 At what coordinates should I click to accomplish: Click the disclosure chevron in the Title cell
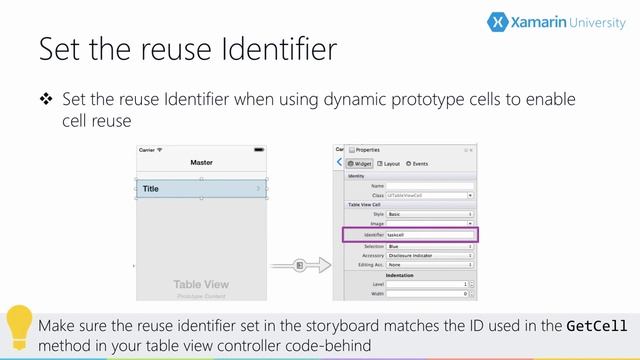(x=258, y=189)
